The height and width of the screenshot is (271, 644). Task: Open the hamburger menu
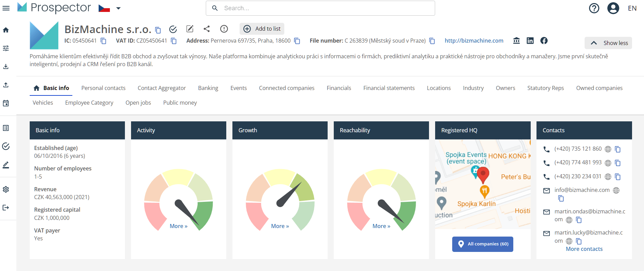point(6,8)
